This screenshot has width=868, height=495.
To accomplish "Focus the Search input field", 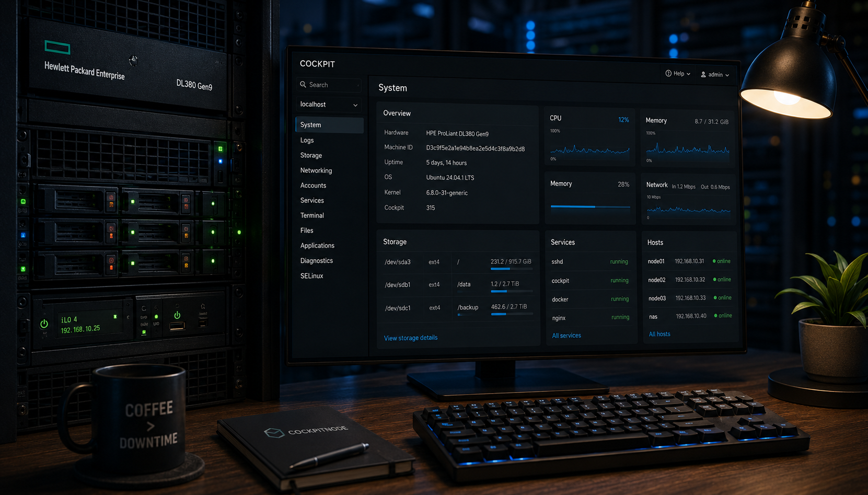I will click(x=329, y=85).
